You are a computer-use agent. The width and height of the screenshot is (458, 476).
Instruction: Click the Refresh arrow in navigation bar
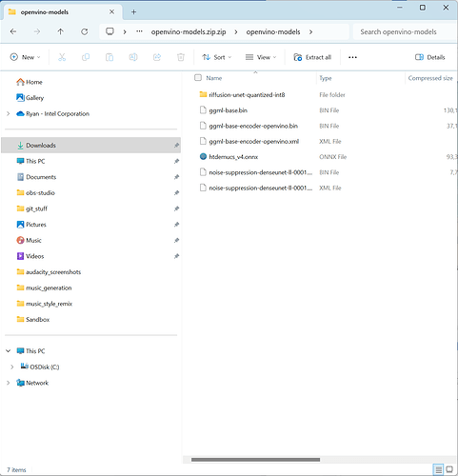84,31
